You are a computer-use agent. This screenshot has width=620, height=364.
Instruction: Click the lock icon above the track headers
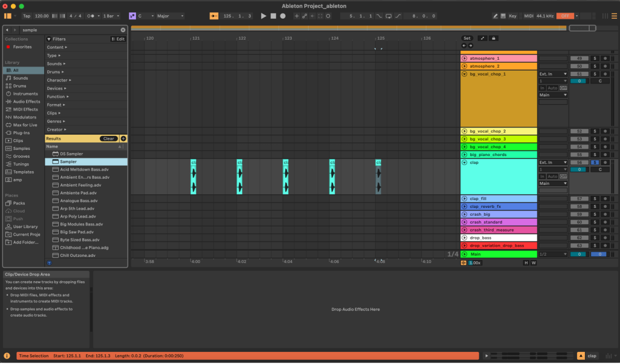coord(493,38)
